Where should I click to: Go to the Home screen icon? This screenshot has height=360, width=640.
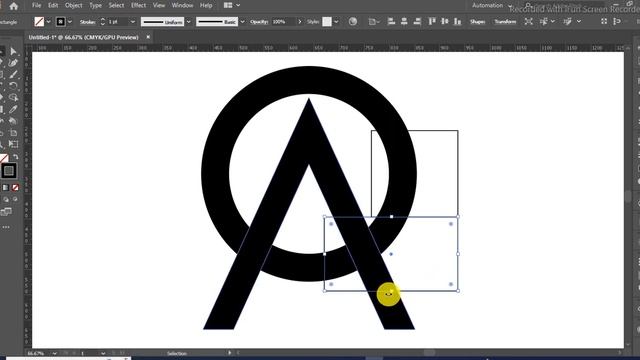[x=13, y=6]
